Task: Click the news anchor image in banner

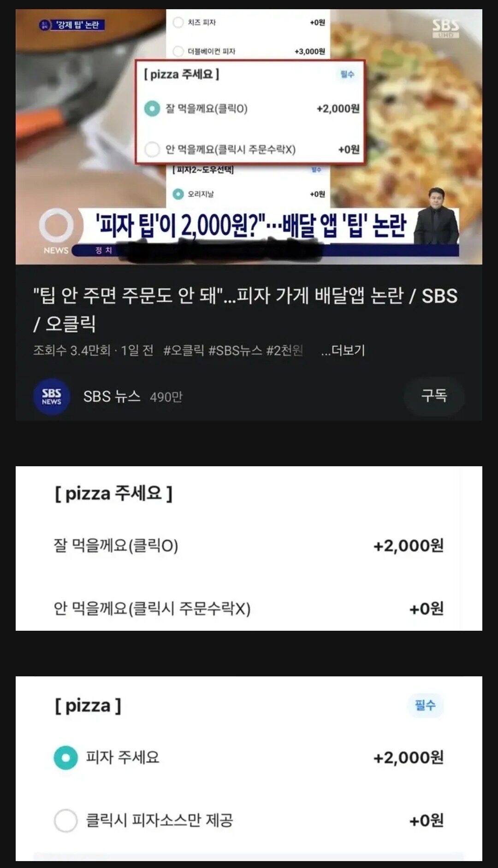Action: click(x=436, y=216)
